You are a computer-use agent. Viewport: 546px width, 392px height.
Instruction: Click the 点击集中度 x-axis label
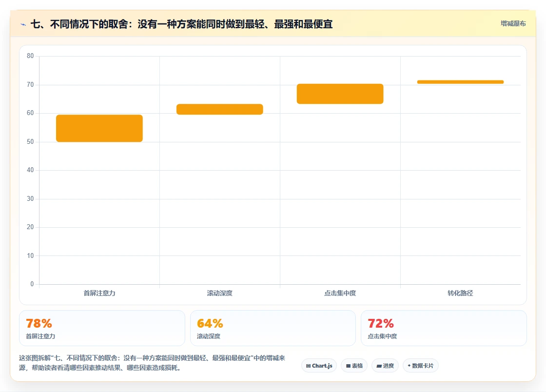click(x=340, y=293)
